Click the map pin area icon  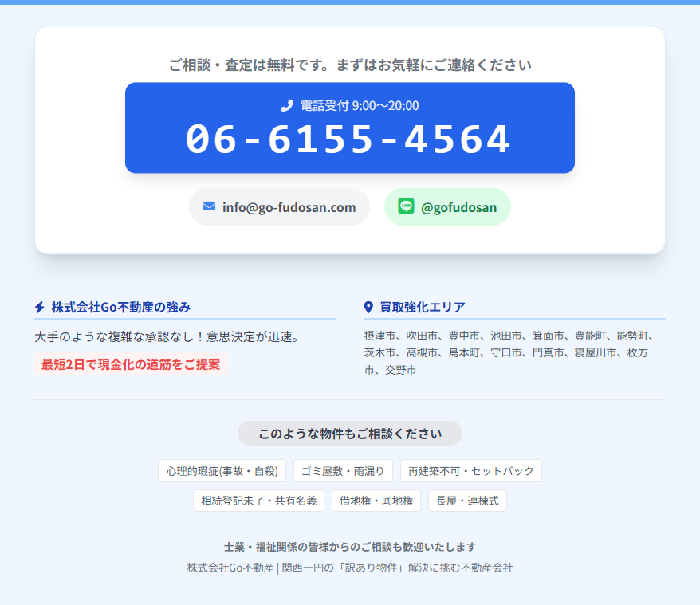tap(368, 307)
